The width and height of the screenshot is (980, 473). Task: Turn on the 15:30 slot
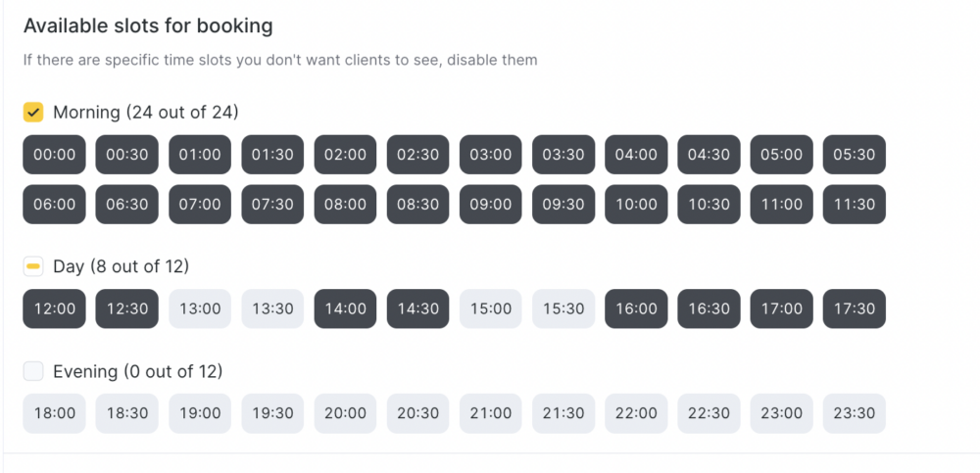pyautogui.click(x=563, y=308)
